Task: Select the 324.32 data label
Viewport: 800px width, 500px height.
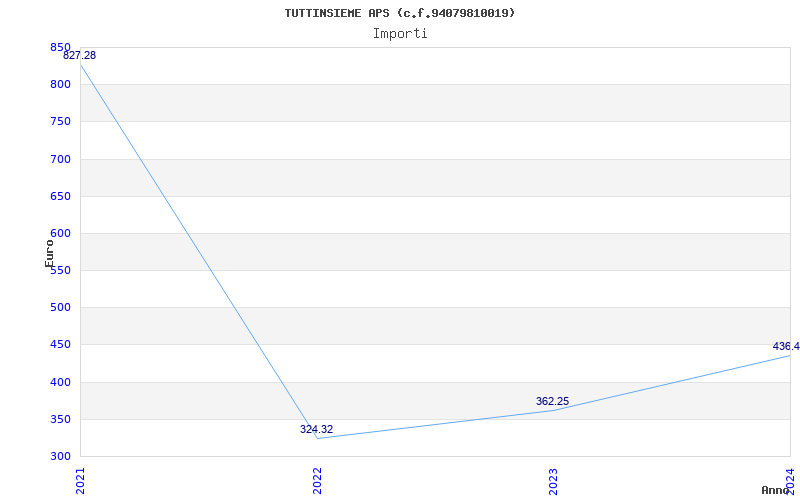Action: pyautogui.click(x=316, y=430)
